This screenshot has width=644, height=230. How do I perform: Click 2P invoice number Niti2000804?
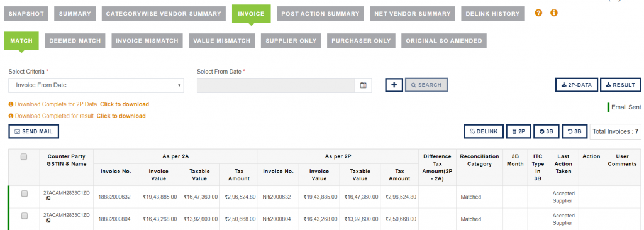(x=277, y=219)
